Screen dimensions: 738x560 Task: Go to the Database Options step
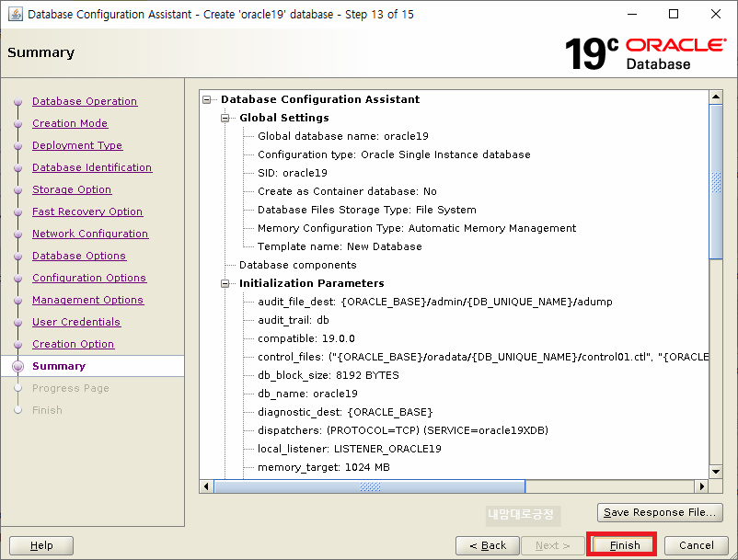pyautogui.click(x=79, y=256)
